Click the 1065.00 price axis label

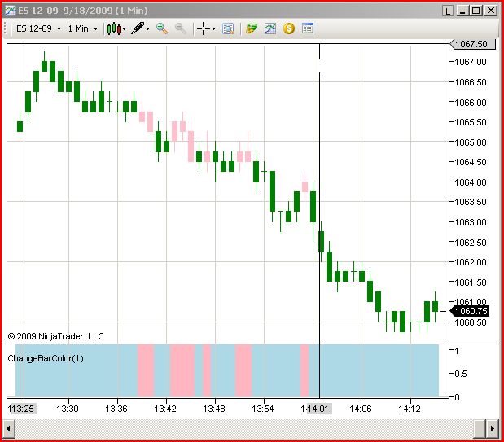471,142
